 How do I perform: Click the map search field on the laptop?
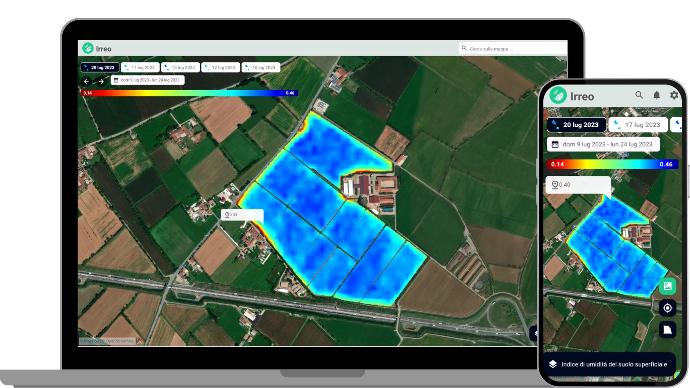coord(512,48)
